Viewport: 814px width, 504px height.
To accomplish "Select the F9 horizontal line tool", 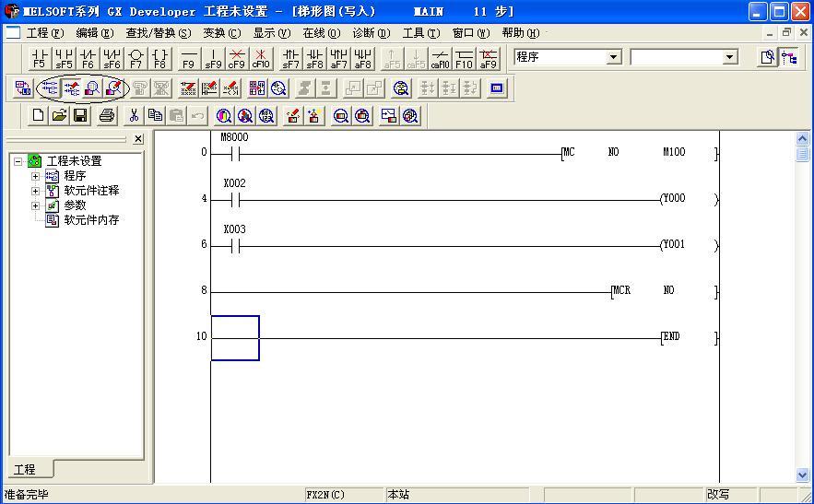I will click(188, 59).
